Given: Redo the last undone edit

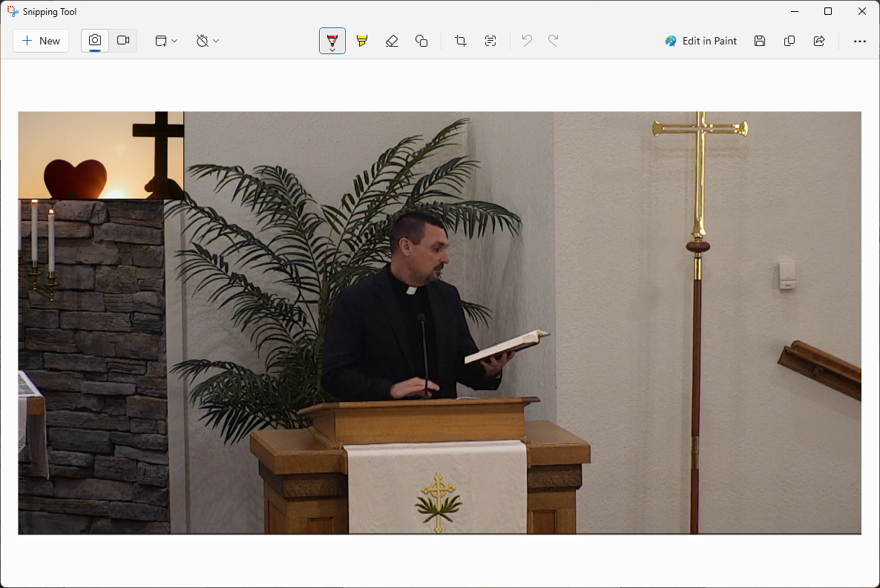Looking at the screenshot, I should click(x=554, y=41).
